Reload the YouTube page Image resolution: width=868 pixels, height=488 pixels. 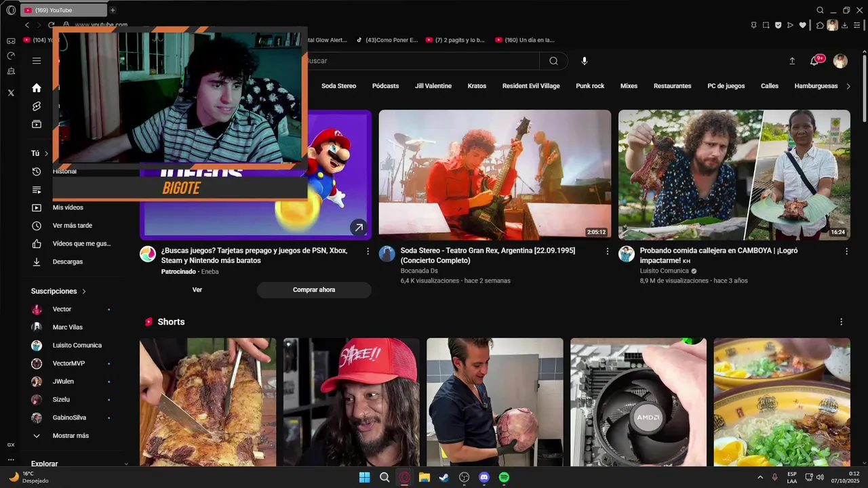[51, 25]
